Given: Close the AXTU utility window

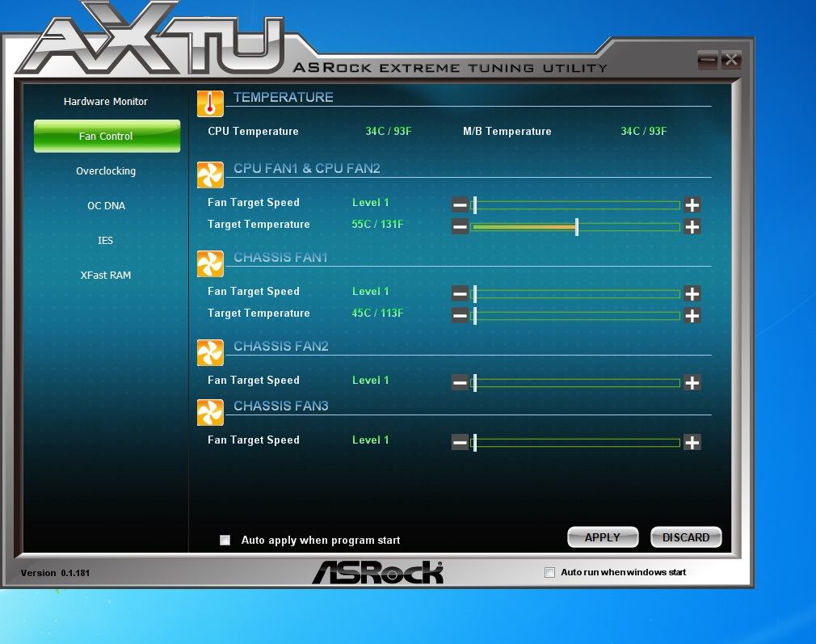Looking at the screenshot, I should 730,60.
